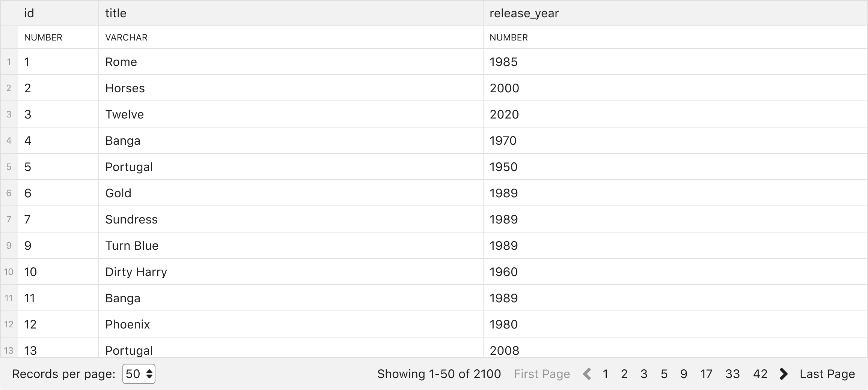Click the Phoenix title cell
Screen dimensions: 868x390
click(x=291, y=324)
